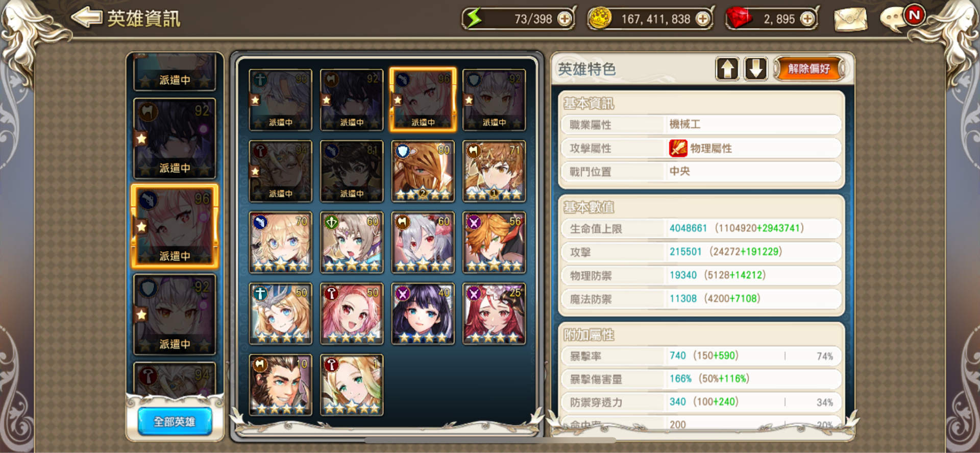This screenshot has width=980, height=453.
Task: Select the level 56 orange-haired hero
Action: (494, 243)
